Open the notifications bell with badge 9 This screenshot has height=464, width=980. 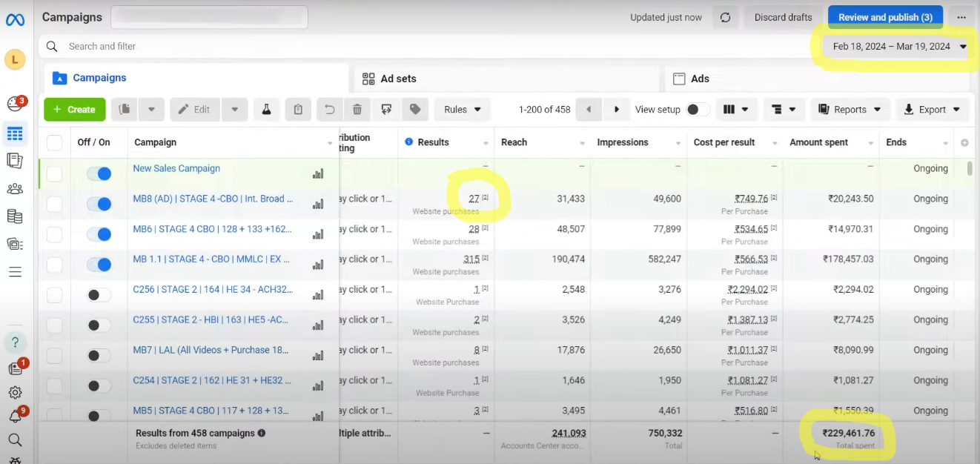click(15, 417)
